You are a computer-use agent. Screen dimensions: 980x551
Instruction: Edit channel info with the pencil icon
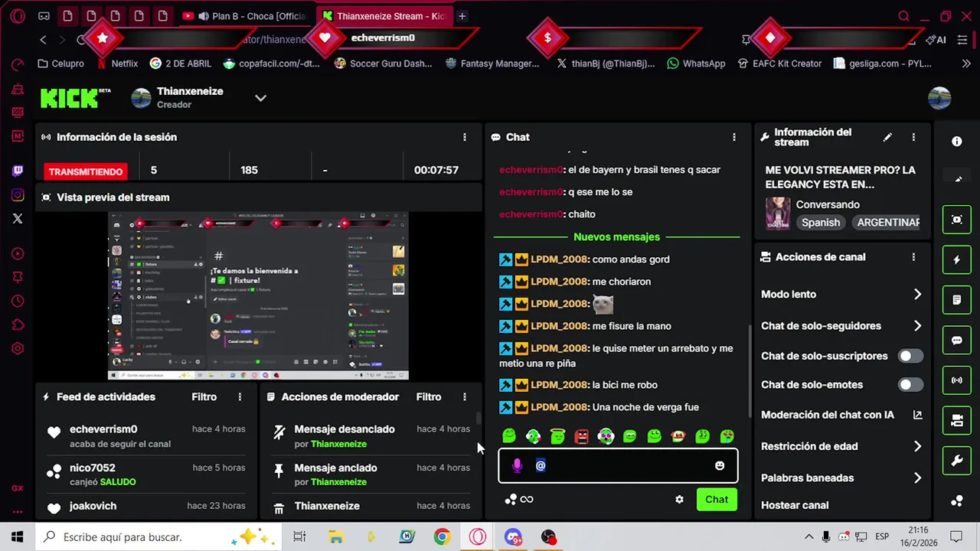tap(887, 137)
